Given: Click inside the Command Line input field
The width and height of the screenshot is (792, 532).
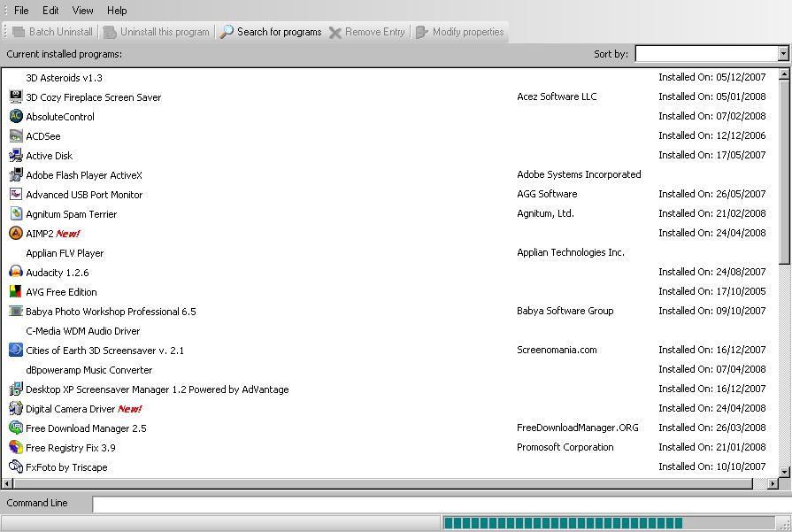Looking at the screenshot, I should [441, 504].
